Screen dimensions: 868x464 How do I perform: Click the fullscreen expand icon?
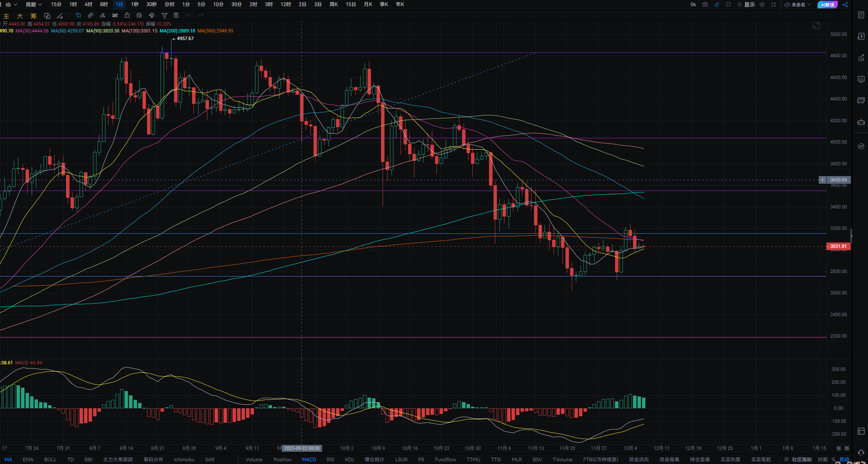[x=774, y=5]
